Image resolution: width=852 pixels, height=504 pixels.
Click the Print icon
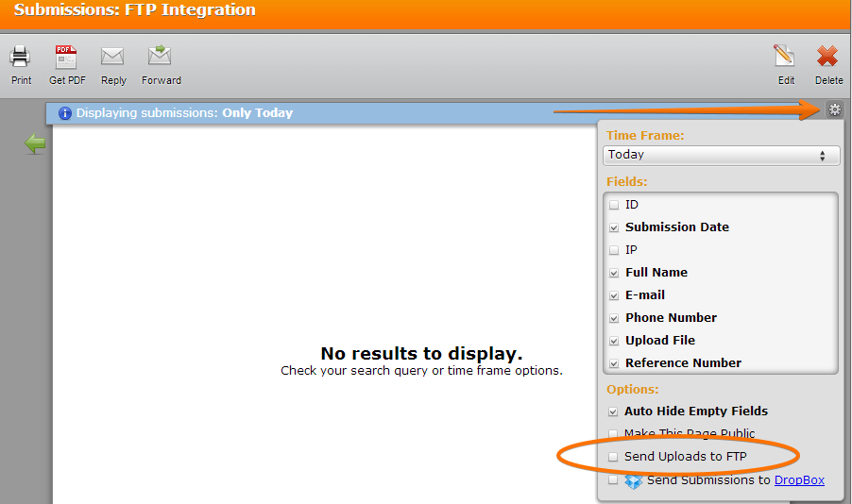coord(21,57)
